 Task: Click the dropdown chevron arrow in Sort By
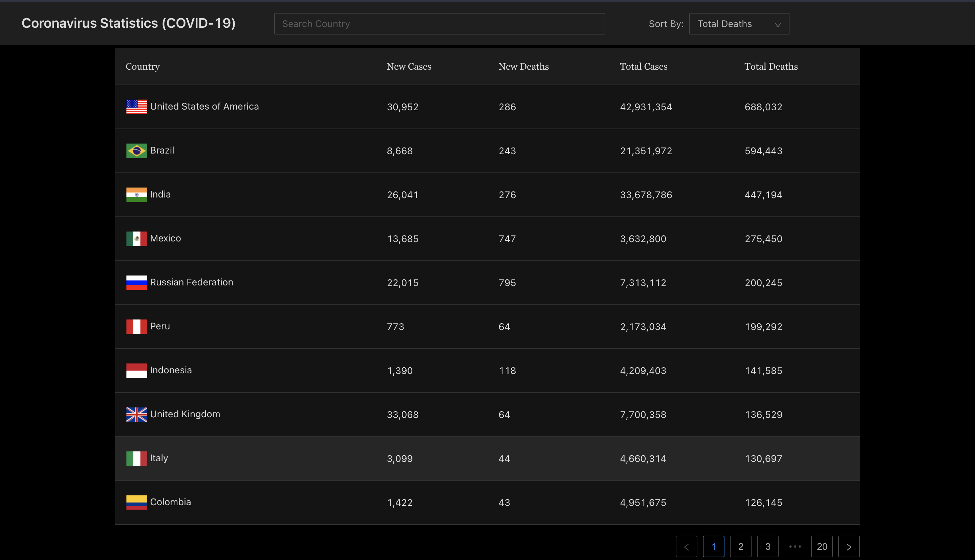778,25
